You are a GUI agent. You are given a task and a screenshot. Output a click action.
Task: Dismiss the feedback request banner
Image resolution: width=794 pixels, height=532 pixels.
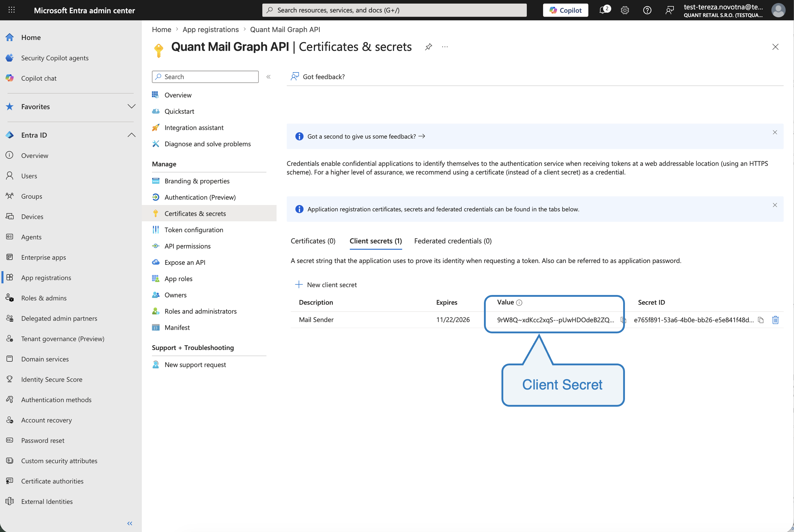point(775,132)
